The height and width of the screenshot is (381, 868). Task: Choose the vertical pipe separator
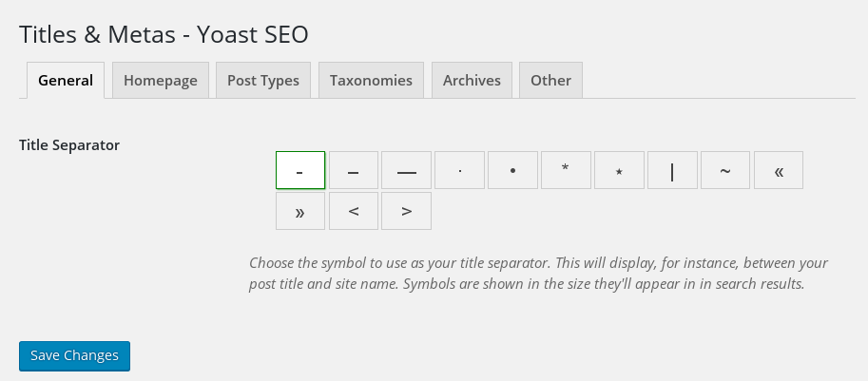tap(672, 170)
